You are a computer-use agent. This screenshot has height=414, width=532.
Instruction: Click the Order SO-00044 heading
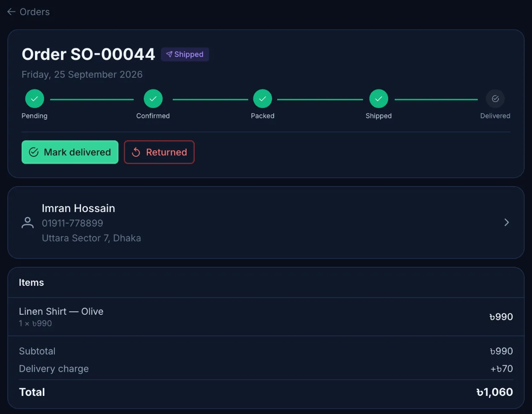tap(88, 54)
